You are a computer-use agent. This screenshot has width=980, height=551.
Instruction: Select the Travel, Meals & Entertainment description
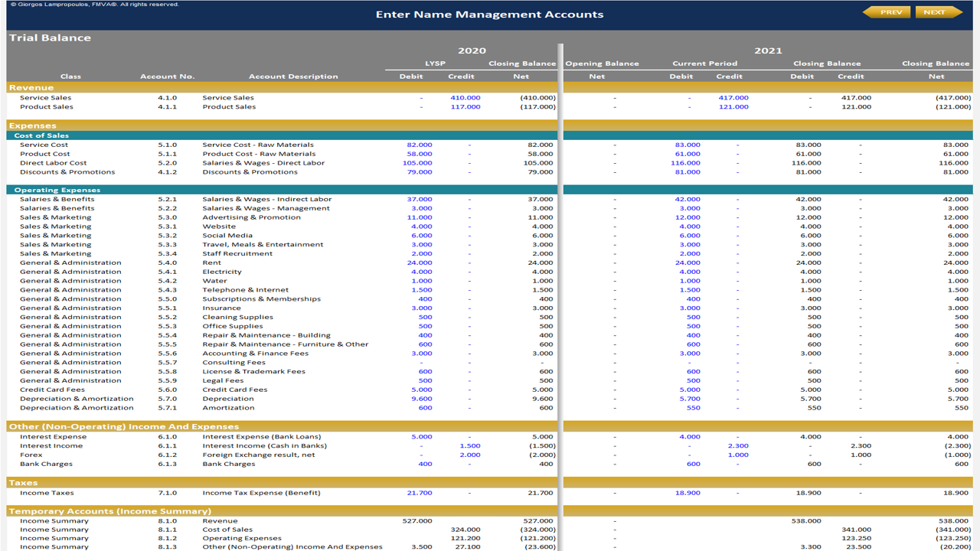pyautogui.click(x=263, y=245)
